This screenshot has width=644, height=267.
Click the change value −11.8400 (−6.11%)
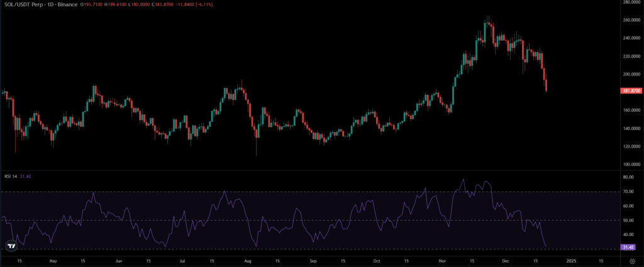tap(196, 4)
